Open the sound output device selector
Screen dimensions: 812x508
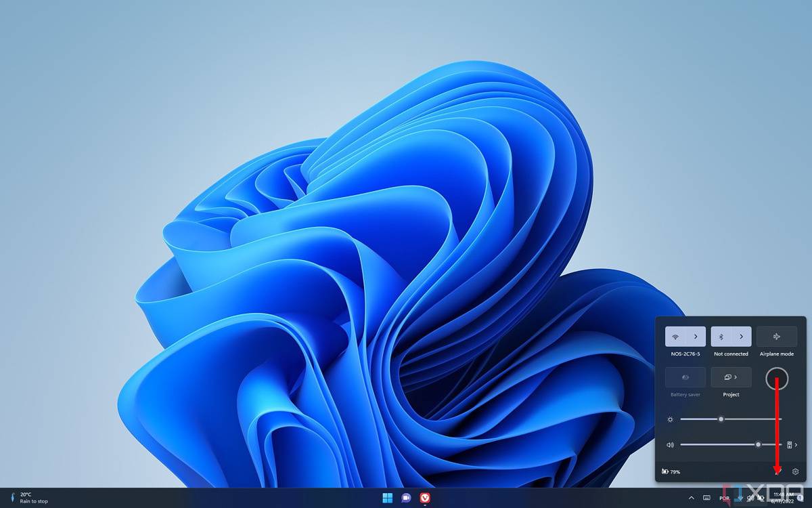pos(792,445)
